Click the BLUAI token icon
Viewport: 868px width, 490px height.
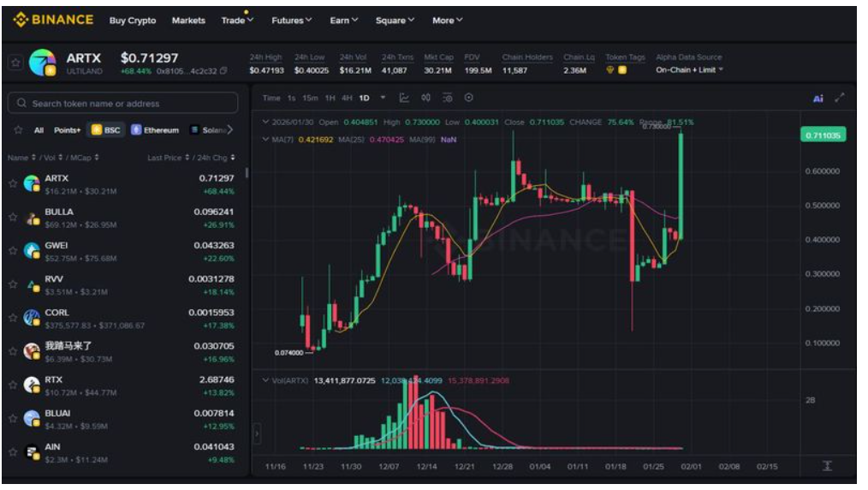coord(33,419)
